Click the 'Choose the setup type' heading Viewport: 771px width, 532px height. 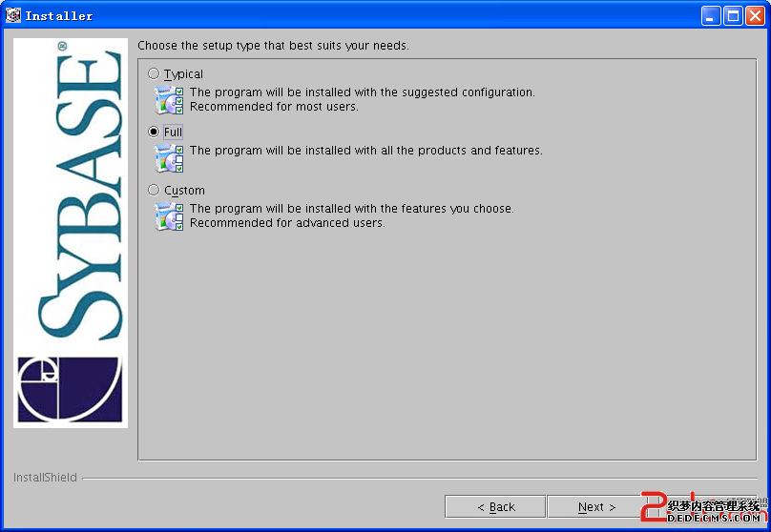pos(273,46)
